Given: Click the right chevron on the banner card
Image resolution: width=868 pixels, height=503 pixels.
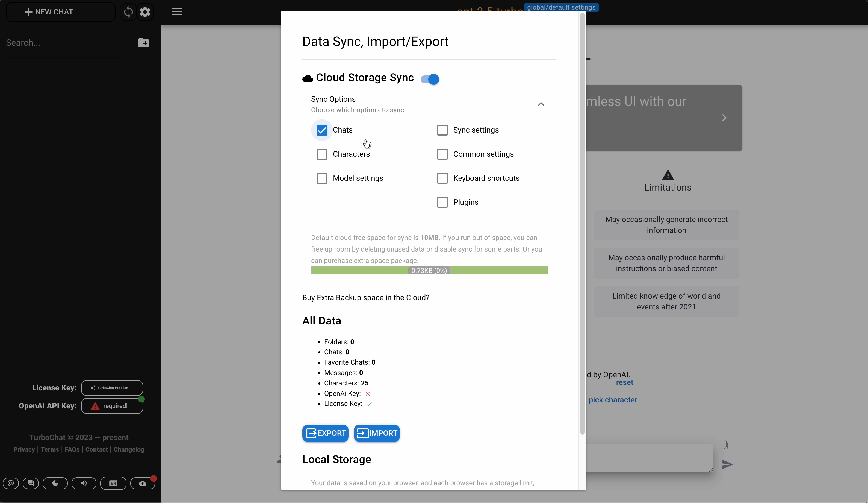Looking at the screenshot, I should click(724, 118).
